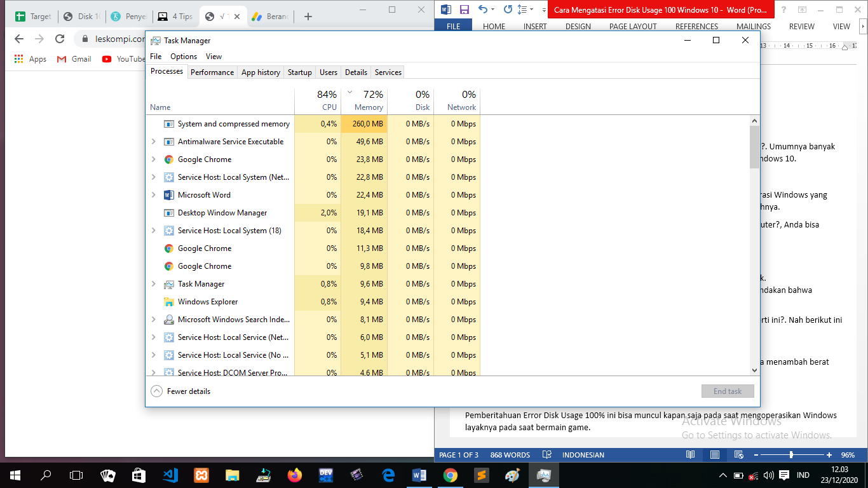Open Microsoft Store from taskbar
The height and width of the screenshot is (488, 868).
(x=139, y=475)
